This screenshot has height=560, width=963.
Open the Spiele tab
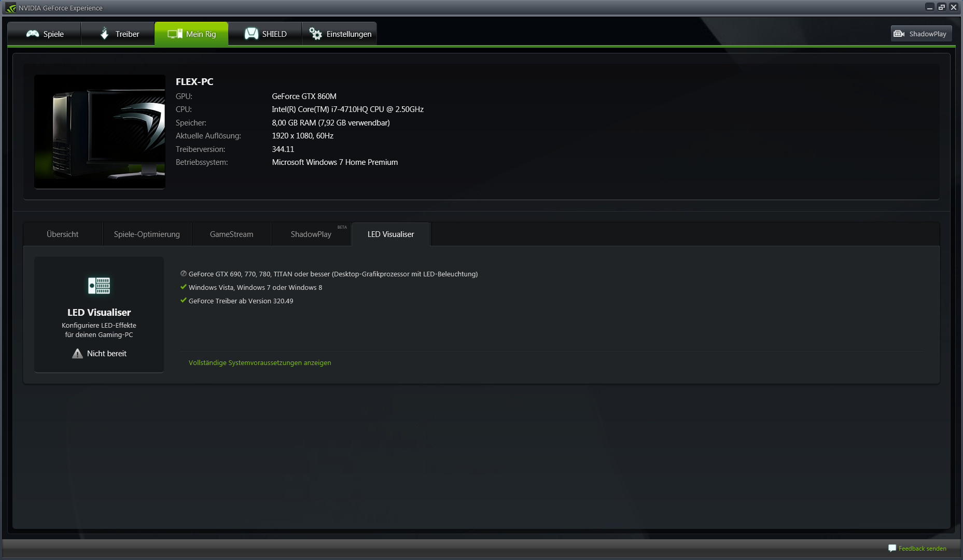pyautogui.click(x=45, y=34)
